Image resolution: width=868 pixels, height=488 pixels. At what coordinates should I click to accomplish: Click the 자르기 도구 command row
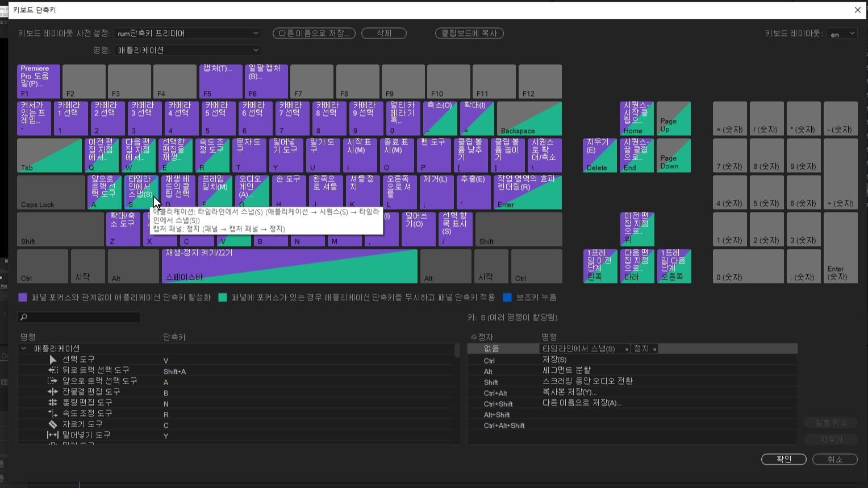[x=236, y=424]
